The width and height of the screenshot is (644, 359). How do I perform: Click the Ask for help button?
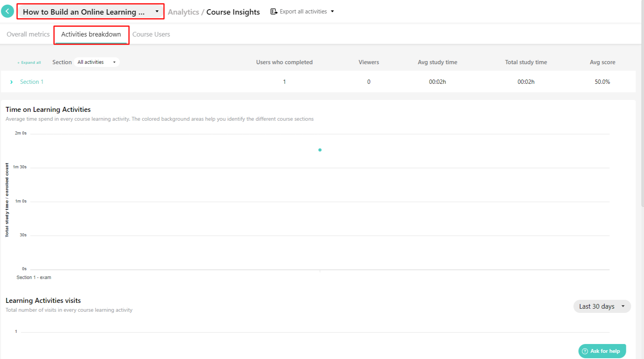(x=602, y=351)
